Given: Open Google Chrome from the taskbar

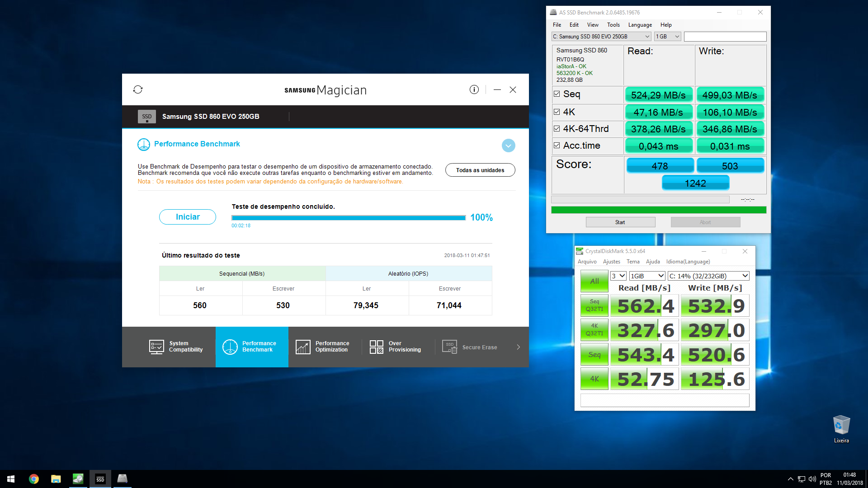Looking at the screenshot, I should [34, 479].
